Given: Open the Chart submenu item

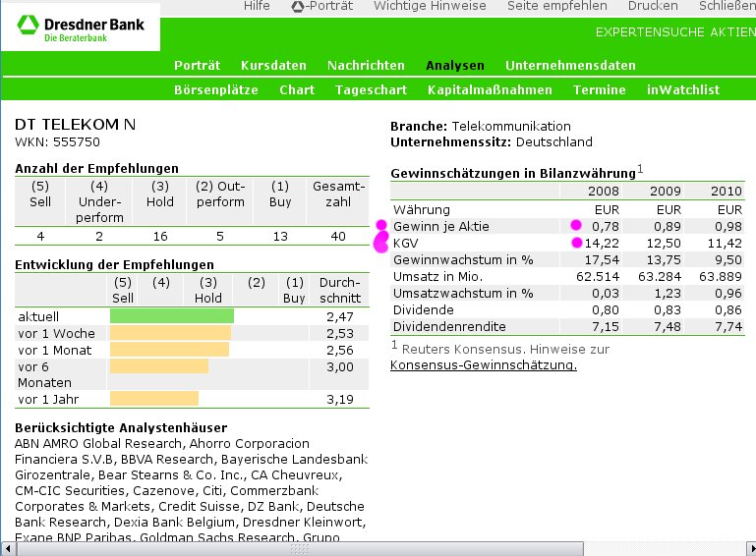Looking at the screenshot, I should point(297,89).
